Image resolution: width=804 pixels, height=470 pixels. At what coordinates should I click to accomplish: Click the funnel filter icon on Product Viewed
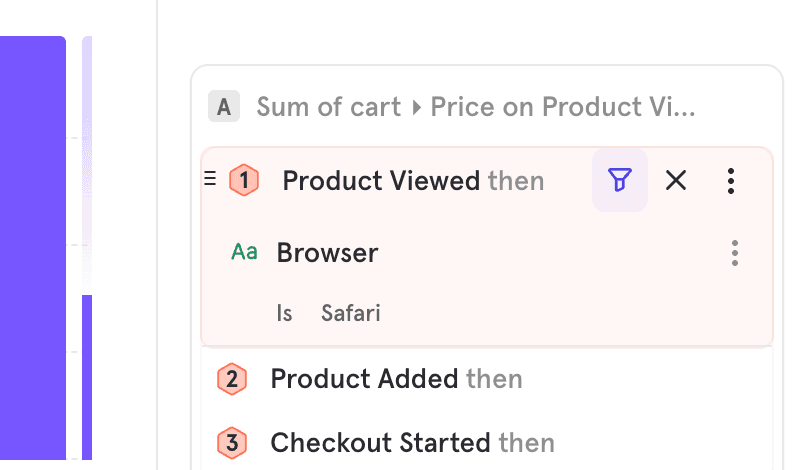pos(620,180)
